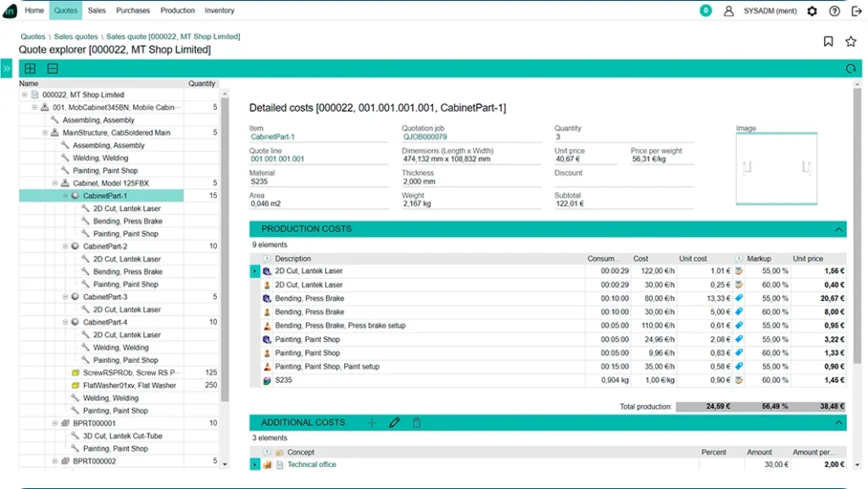This screenshot has height=489, width=868.
Task: Open the QJOB000079 quotation job link
Action: (425, 136)
